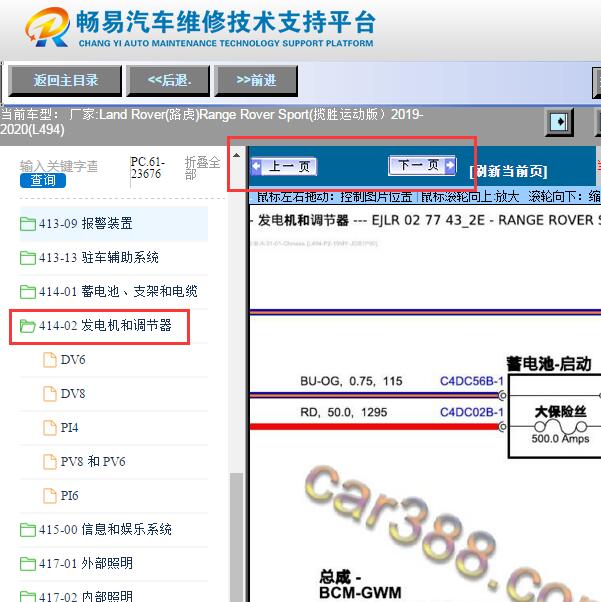Click folder icon of 414-01 蓄电池

point(28,292)
